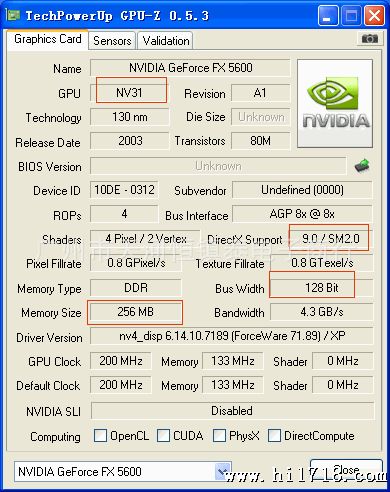Click the BIOS save chip icon
390x492 pixels.
(x=362, y=165)
